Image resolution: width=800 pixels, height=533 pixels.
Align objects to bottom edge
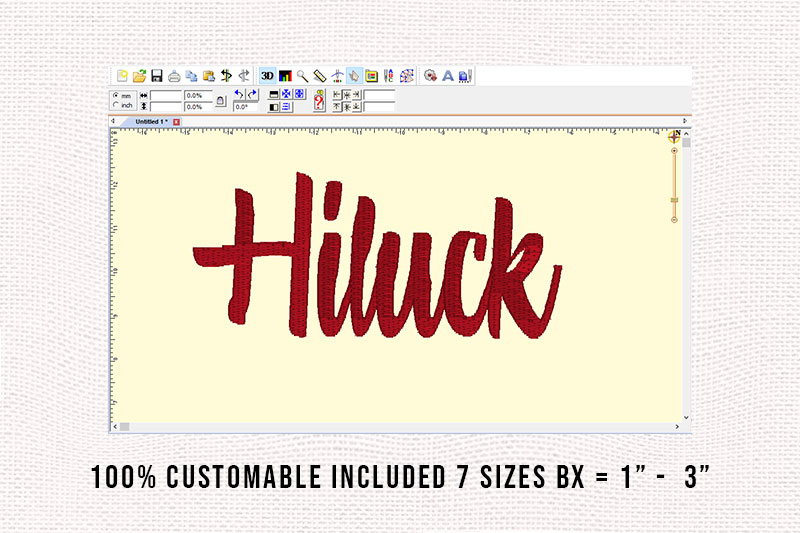[356, 107]
